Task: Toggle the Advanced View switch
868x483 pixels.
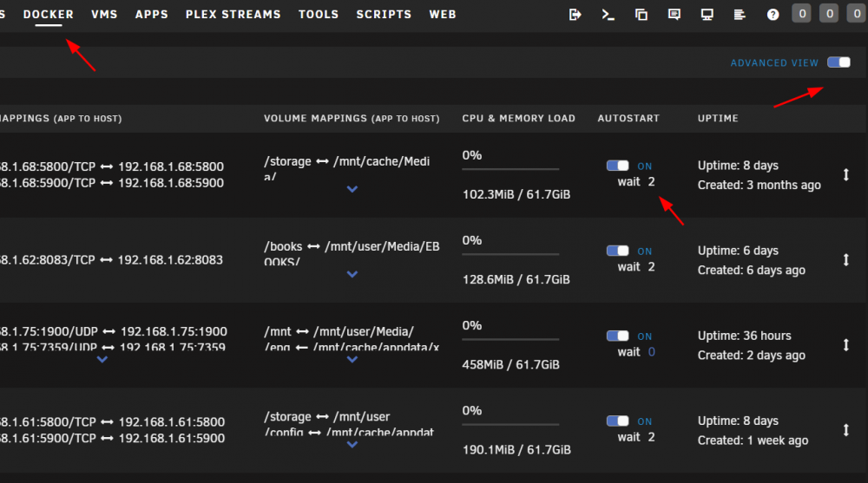Action: [838, 62]
